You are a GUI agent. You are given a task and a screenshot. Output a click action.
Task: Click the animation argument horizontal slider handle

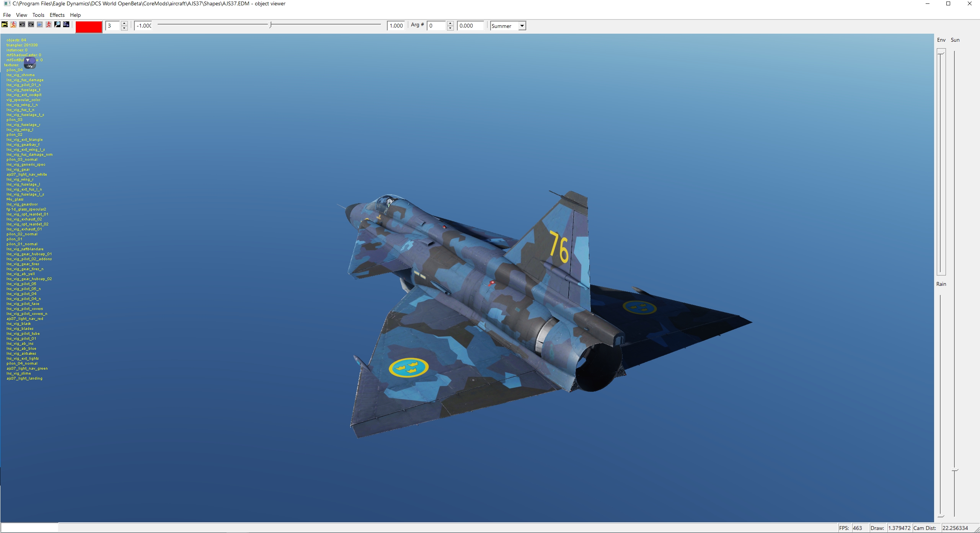coord(271,25)
